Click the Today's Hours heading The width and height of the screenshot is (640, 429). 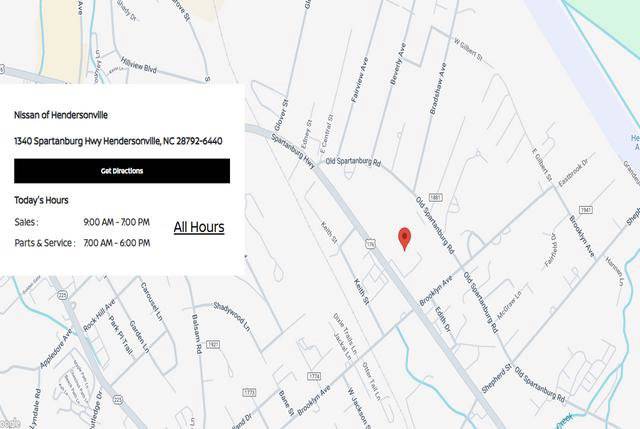point(42,199)
